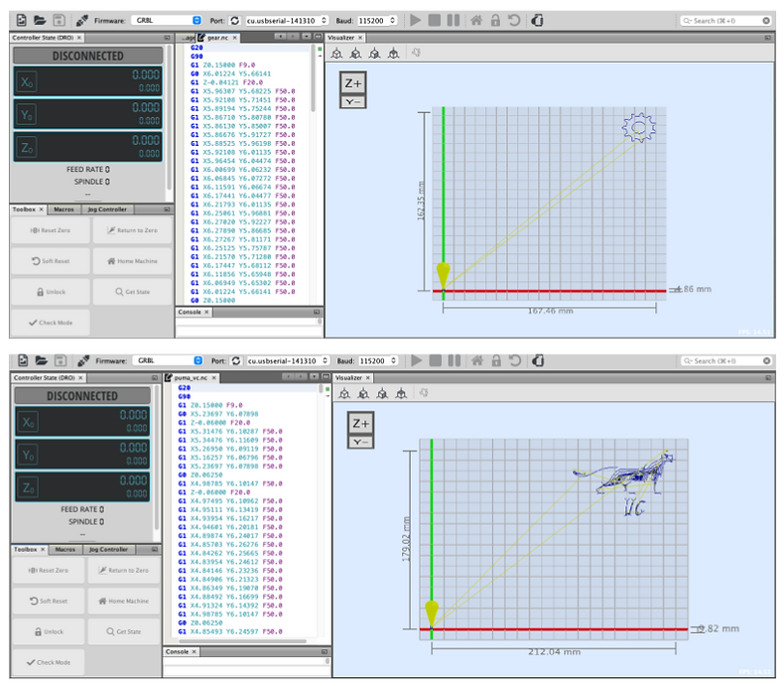The width and height of the screenshot is (784, 686).
Task: Click the third view-preset icon in top Visualizer
Action: [x=374, y=53]
